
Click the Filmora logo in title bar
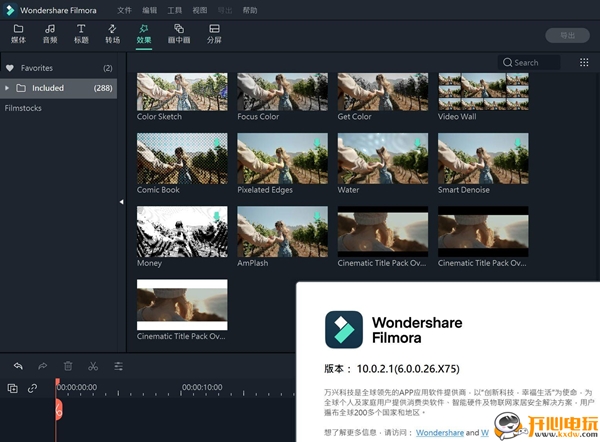(x=10, y=10)
